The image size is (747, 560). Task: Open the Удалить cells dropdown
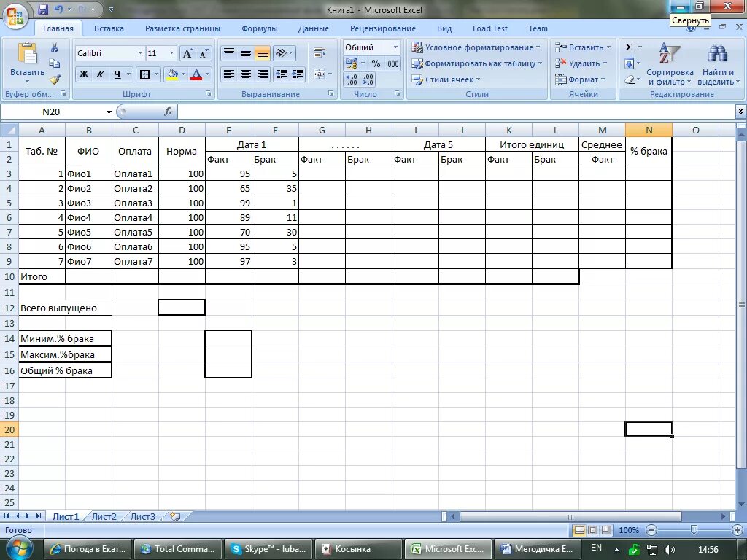coord(581,63)
